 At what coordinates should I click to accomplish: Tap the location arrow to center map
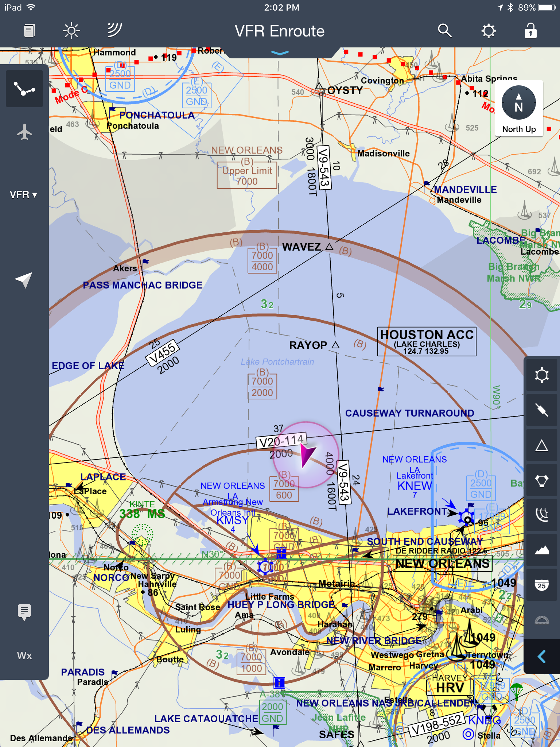coord(24,280)
